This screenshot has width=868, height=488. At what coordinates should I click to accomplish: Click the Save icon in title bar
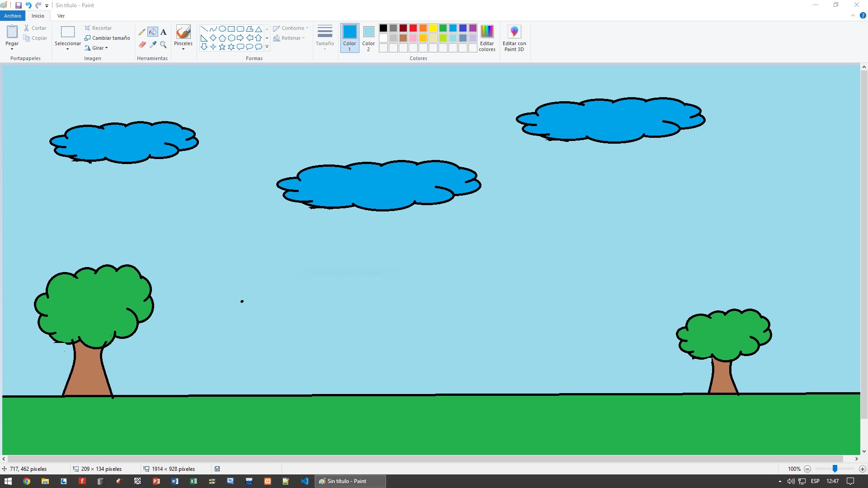(x=19, y=5)
